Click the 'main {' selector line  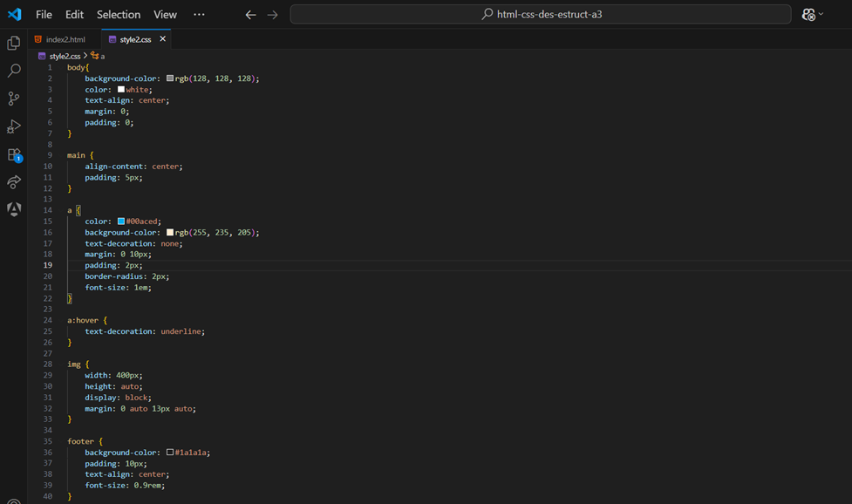[80, 155]
